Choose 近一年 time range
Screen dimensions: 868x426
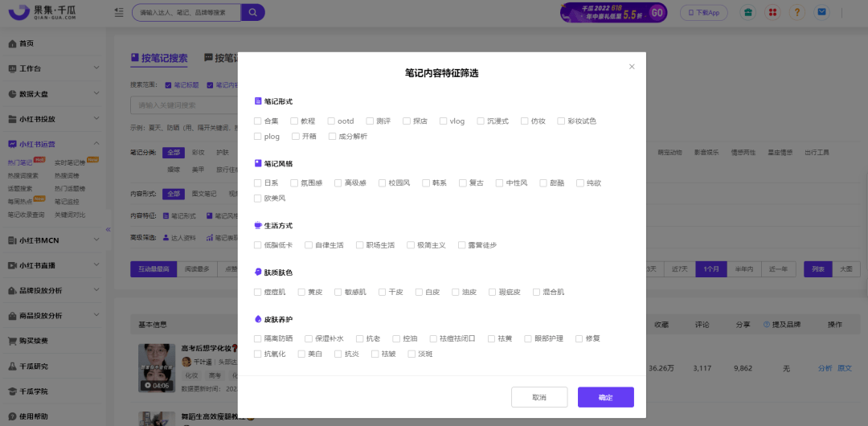coord(778,269)
